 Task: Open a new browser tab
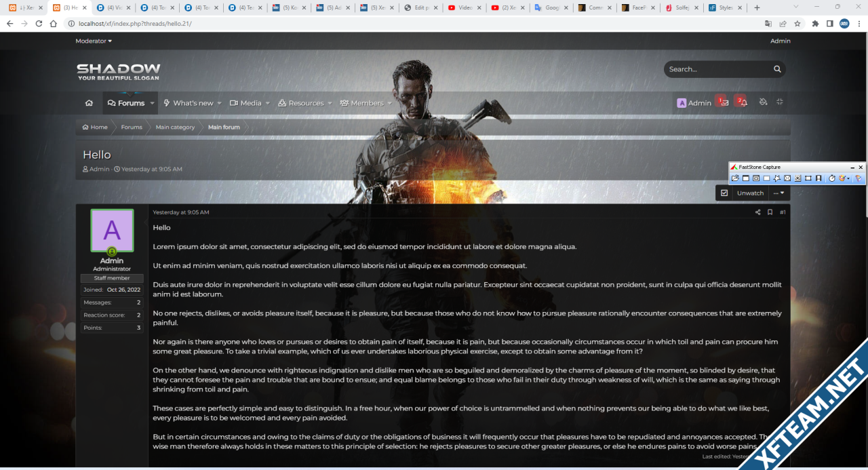[x=757, y=7]
